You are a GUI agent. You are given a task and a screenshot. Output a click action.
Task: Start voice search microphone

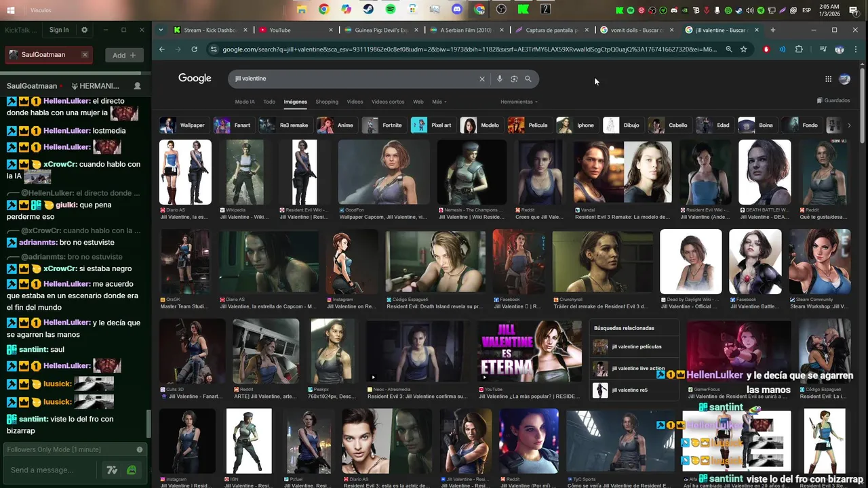pos(500,79)
